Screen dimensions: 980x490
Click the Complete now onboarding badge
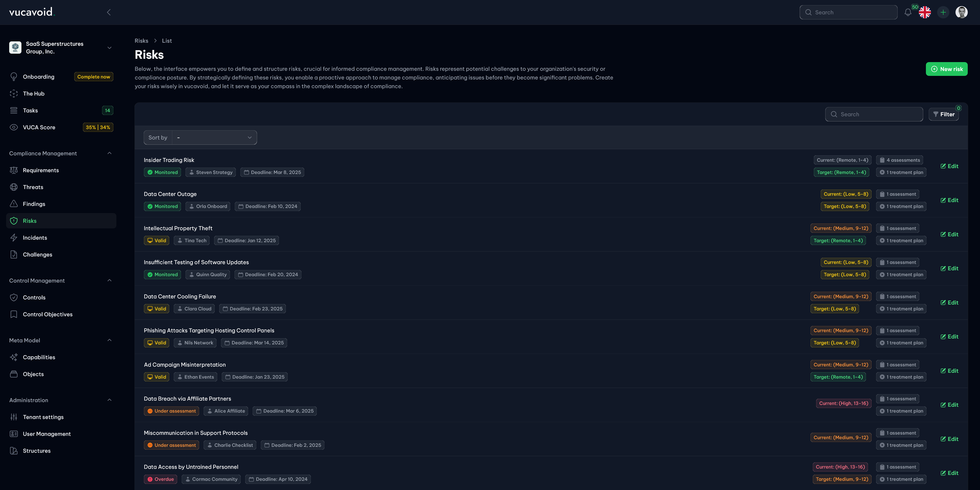[x=93, y=77]
